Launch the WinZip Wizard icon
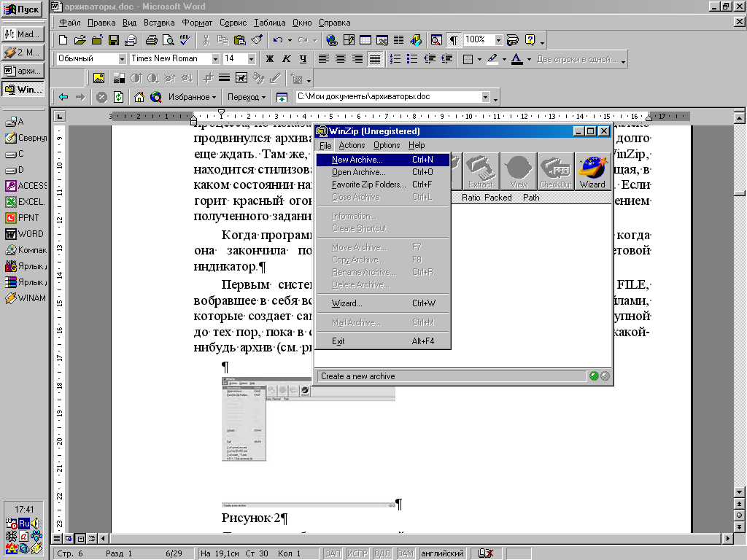Image resolution: width=747 pixels, height=560 pixels. point(592,171)
